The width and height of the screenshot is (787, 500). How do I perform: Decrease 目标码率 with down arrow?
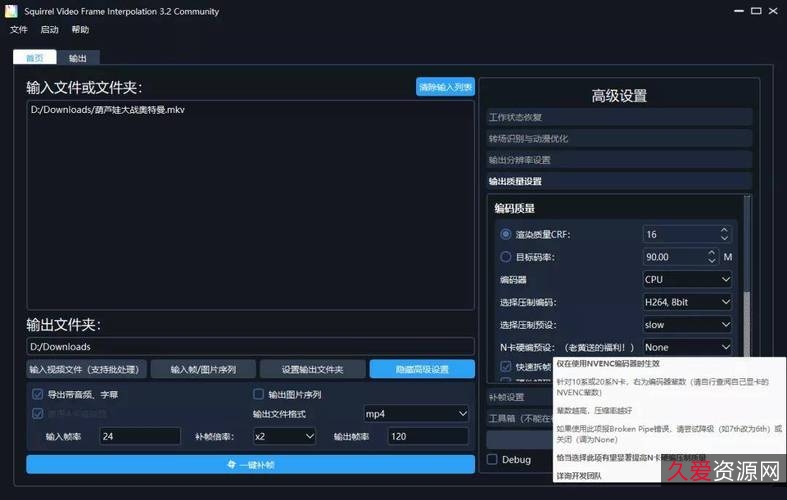pyautogui.click(x=712, y=261)
